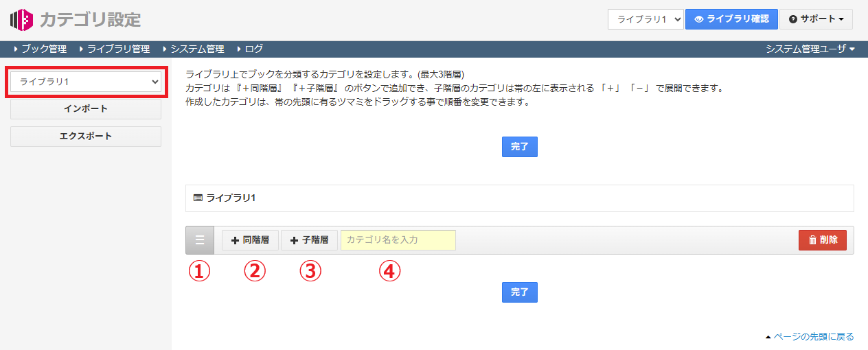Click the upper 完了 button
The width and height of the screenshot is (868, 350).
coord(520,147)
